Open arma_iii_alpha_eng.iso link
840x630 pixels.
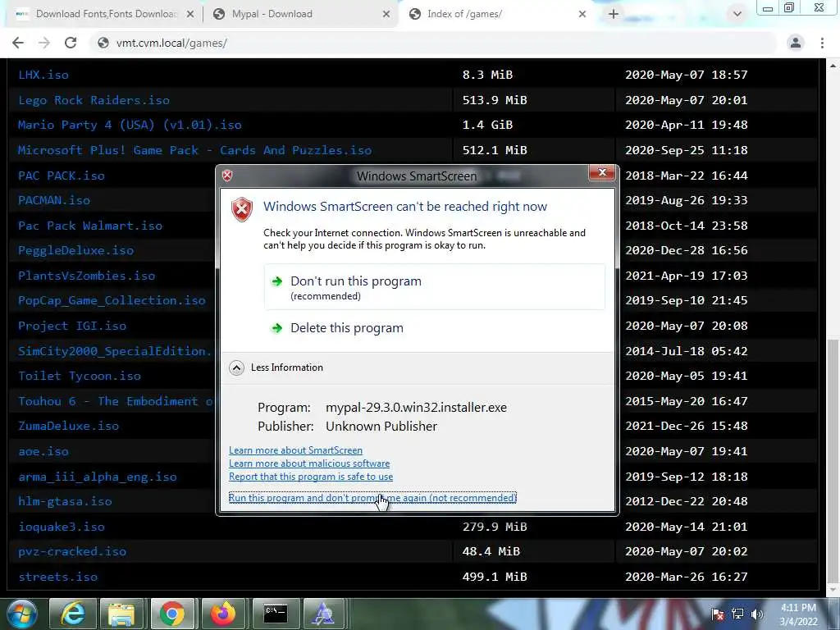tap(97, 477)
